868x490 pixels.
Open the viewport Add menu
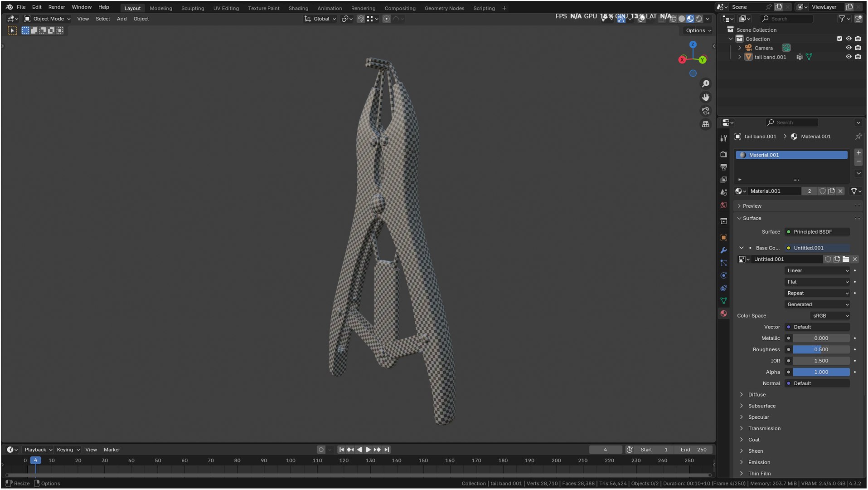(x=121, y=19)
